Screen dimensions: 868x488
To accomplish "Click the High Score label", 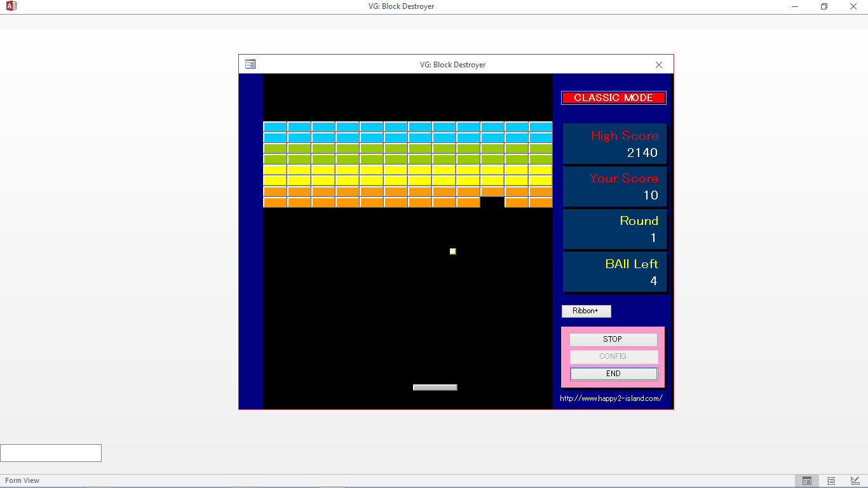I will pos(625,135).
